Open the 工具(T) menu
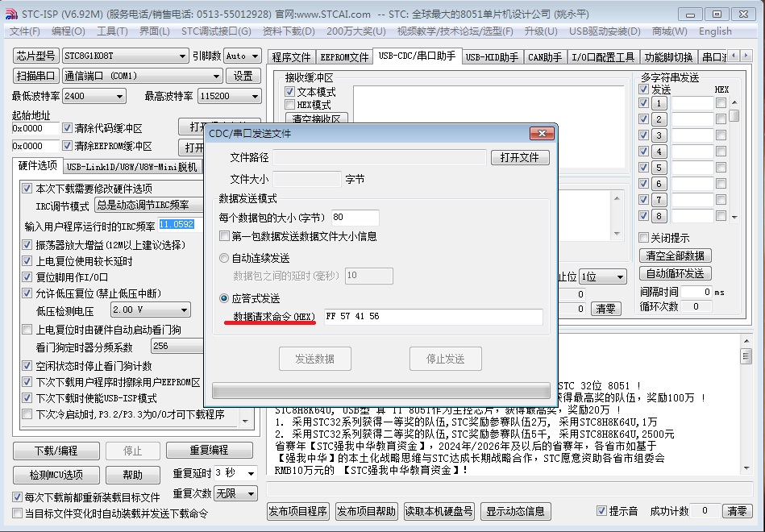Screen dimensions: 765x532 pos(112,31)
